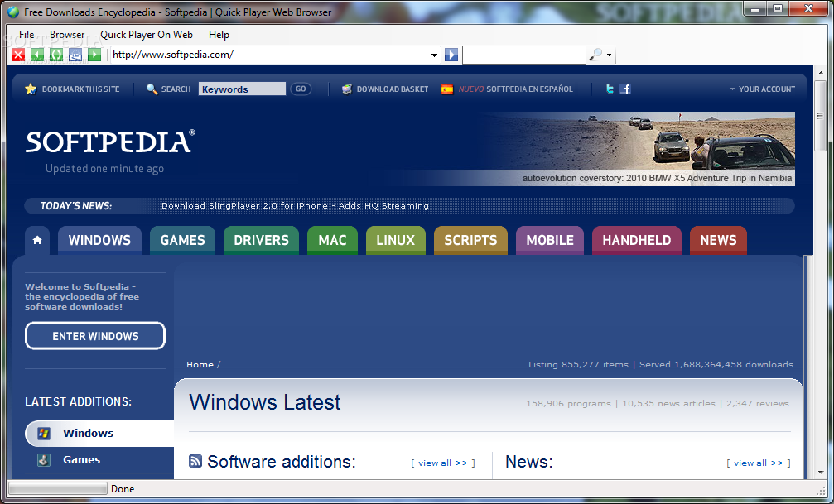The width and height of the screenshot is (834, 504).
Task: Click the Enter Windows button
Action: click(x=95, y=336)
